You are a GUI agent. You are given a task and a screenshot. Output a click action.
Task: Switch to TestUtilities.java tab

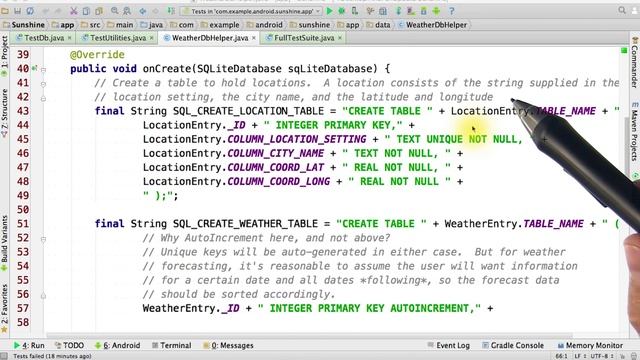click(x=118, y=38)
